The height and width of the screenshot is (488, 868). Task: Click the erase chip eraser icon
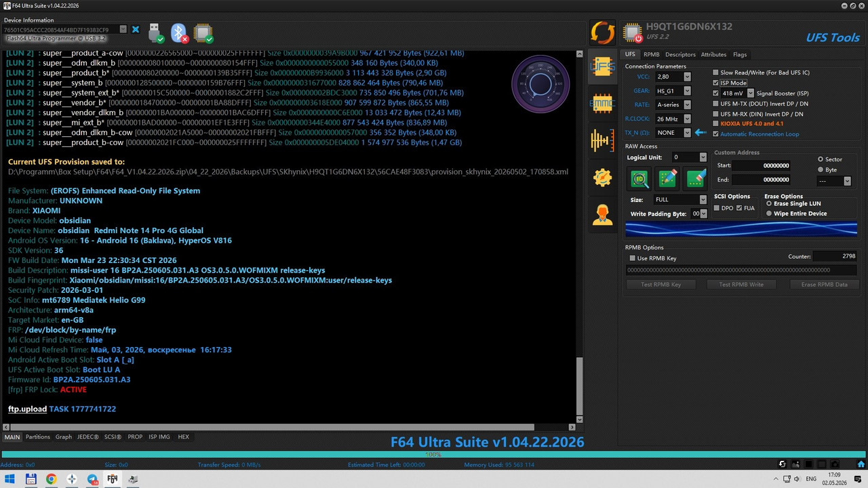696,178
